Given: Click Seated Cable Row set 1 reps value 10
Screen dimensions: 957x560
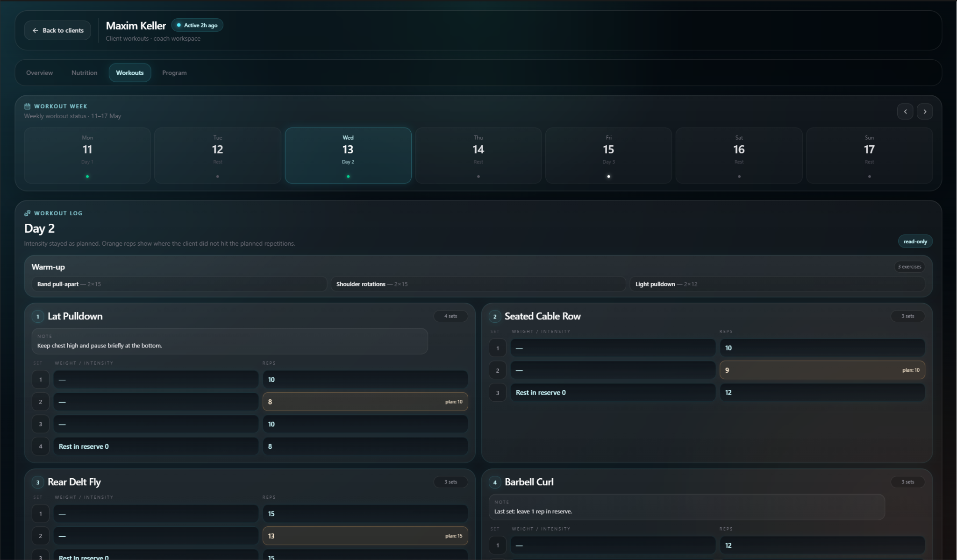Looking at the screenshot, I should coord(822,348).
